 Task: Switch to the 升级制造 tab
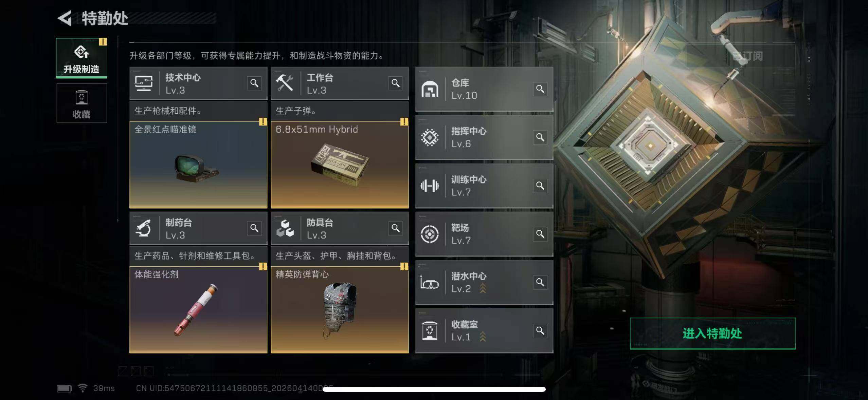pyautogui.click(x=82, y=58)
